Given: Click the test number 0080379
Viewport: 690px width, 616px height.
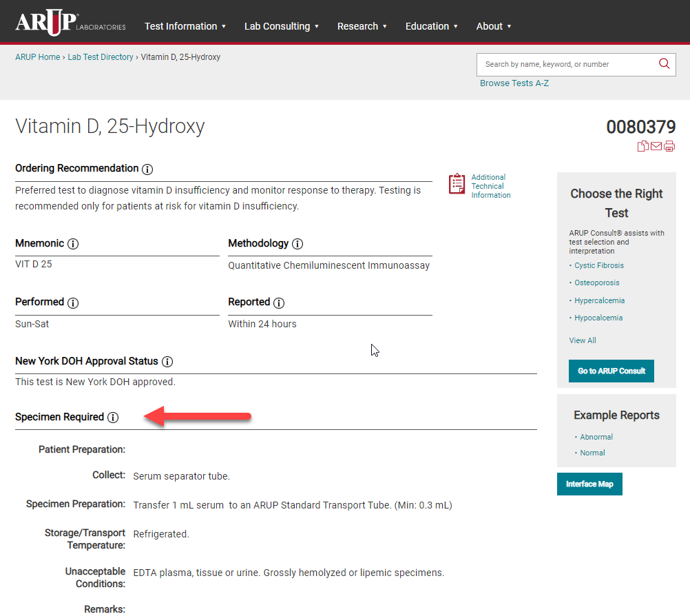Looking at the screenshot, I should pos(640,127).
